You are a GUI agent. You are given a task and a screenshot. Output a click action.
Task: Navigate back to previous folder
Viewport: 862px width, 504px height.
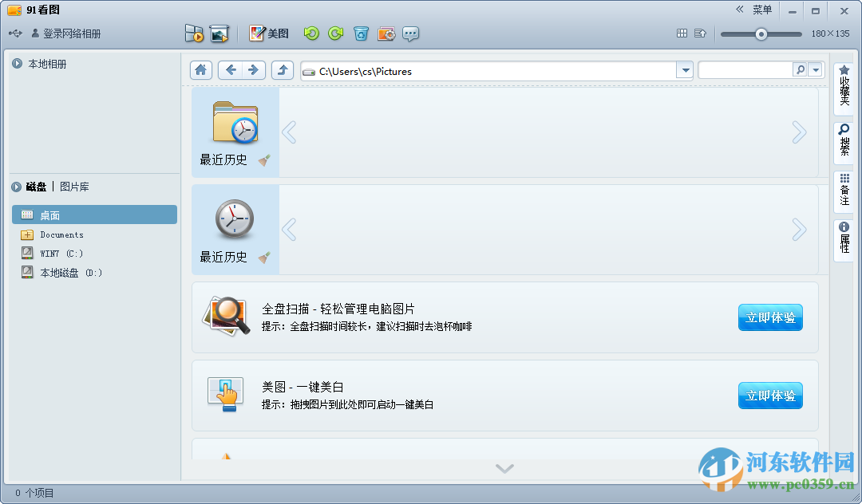tap(231, 70)
